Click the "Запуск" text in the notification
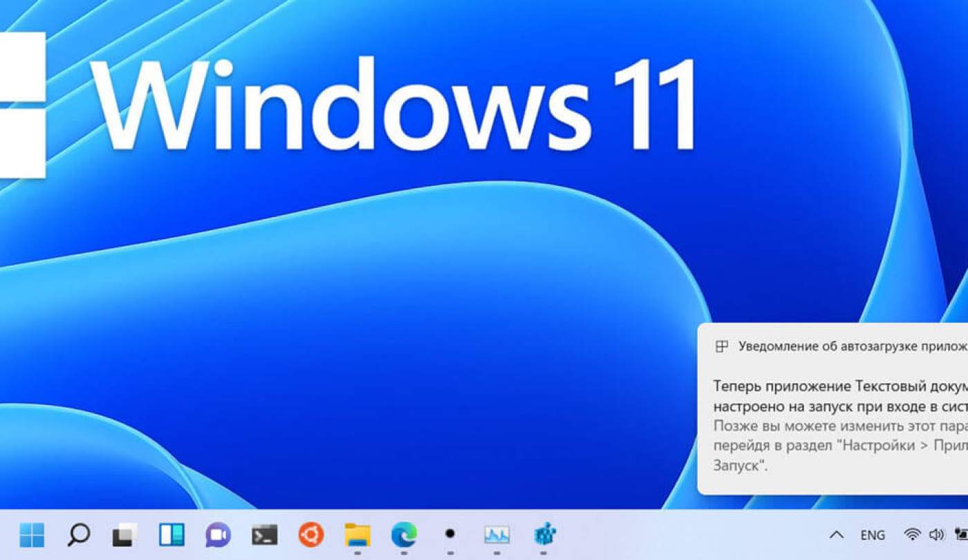The image size is (968, 560). [741, 465]
